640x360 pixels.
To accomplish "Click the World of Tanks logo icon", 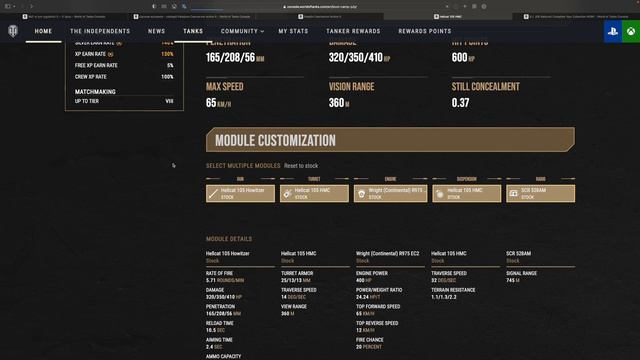I will click(x=13, y=31).
